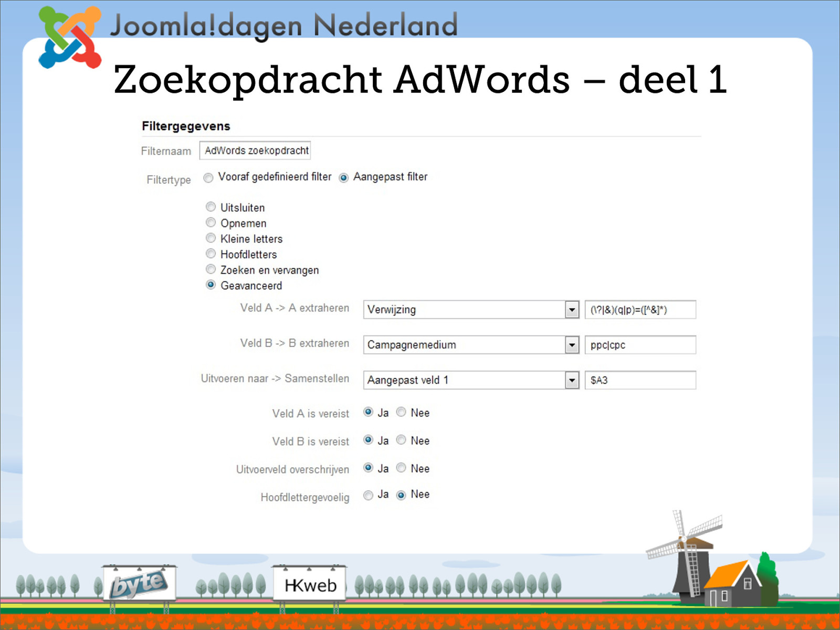Select the Geavanceerd radio option
The image size is (840, 630).
(x=211, y=285)
